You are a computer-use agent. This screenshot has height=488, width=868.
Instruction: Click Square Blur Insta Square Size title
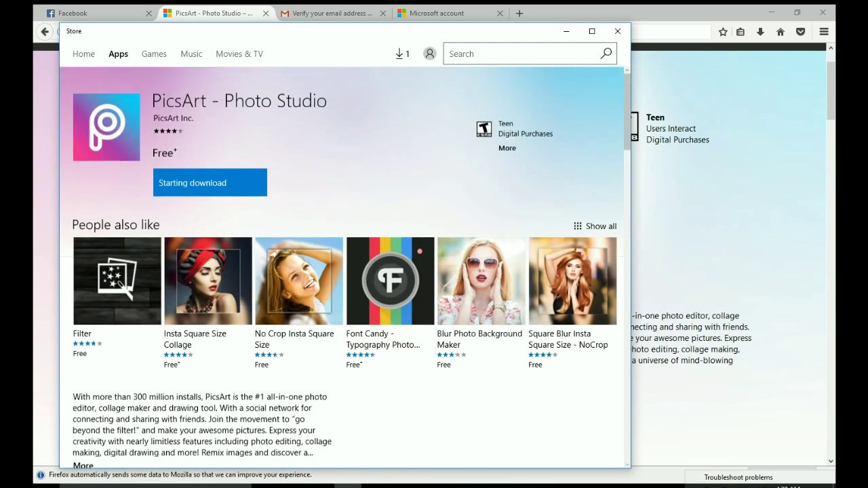[x=568, y=339]
